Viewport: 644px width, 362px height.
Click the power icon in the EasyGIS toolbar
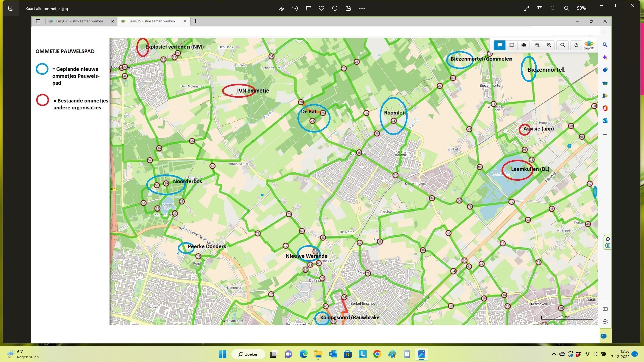tap(576, 45)
